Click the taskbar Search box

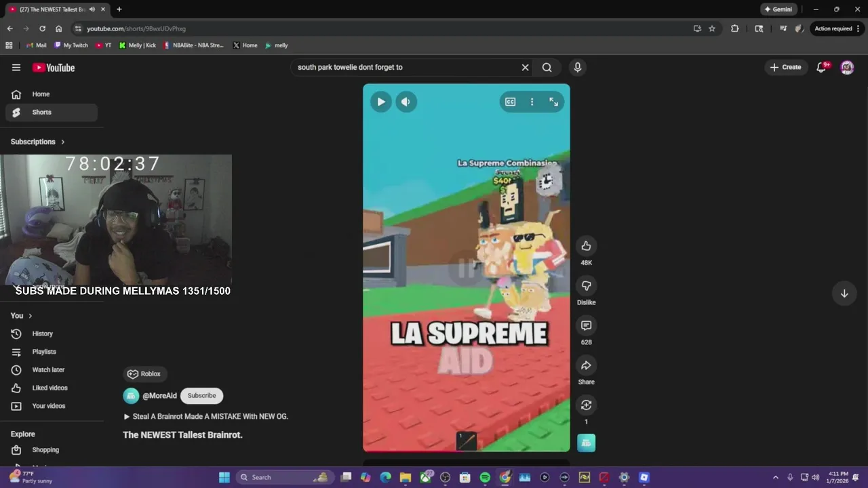pyautogui.click(x=284, y=477)
